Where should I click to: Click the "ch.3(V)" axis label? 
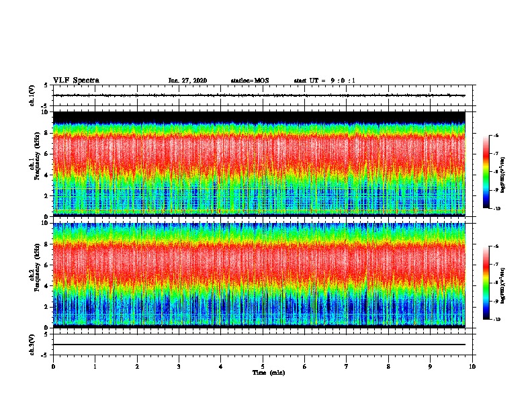[x=32, y=345]
